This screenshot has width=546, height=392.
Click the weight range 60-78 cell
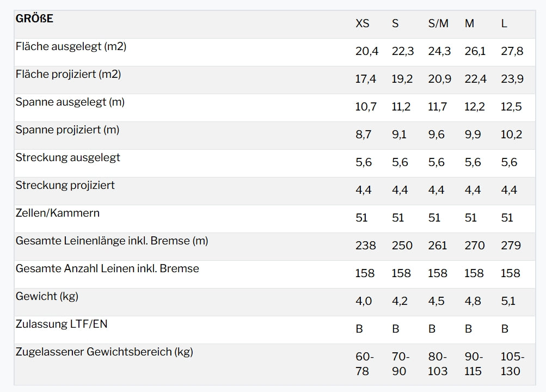(365, 364)
